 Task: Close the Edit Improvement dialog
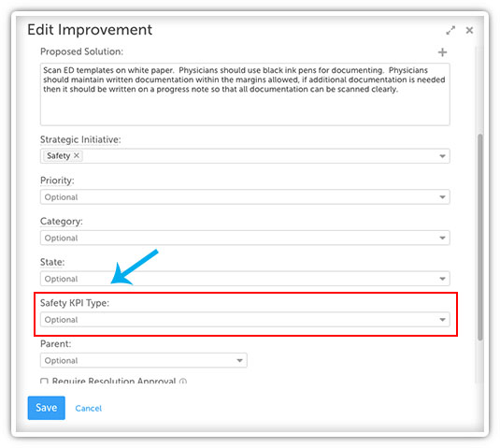[x=469, y=30]
